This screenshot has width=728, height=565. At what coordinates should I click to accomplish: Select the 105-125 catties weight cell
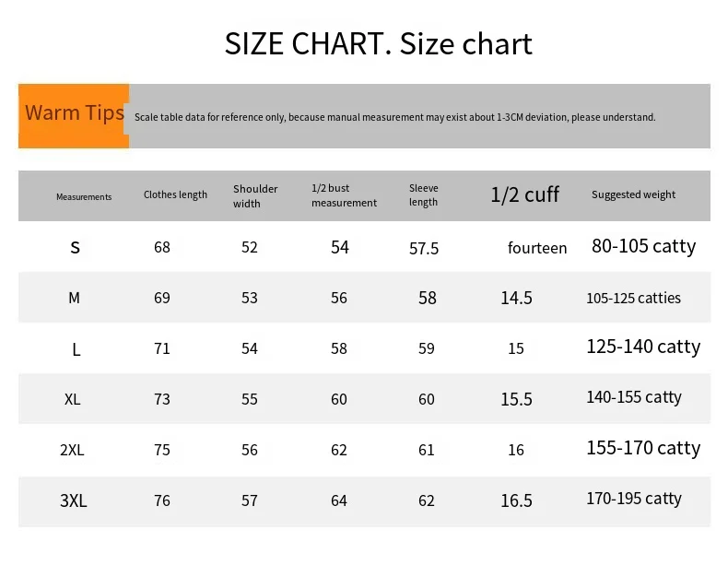[x=633, y=298]
